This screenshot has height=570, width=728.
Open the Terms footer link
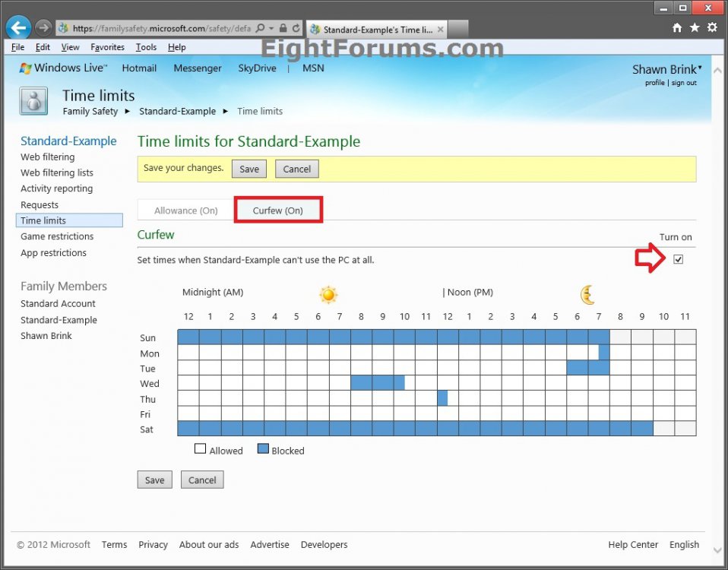(114, 544)
